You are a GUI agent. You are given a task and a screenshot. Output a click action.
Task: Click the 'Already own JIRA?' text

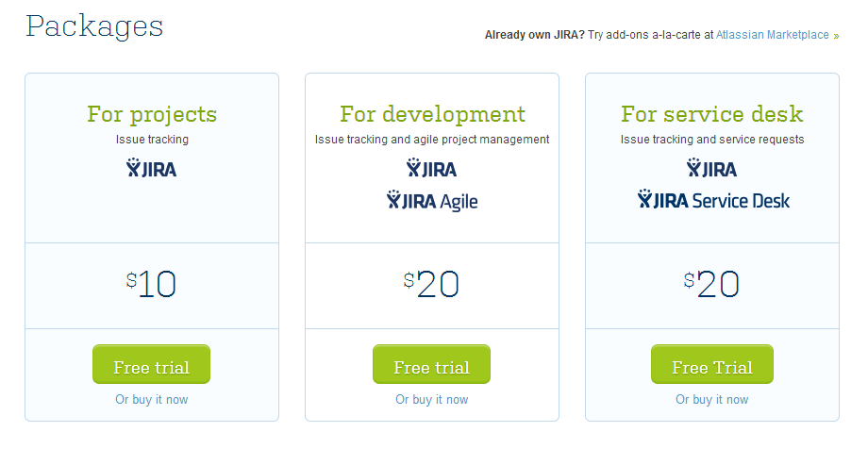(x=535, y=35)
